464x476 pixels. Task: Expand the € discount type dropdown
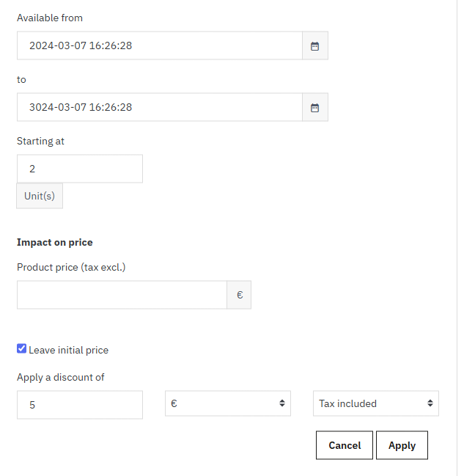coord(228,403)
